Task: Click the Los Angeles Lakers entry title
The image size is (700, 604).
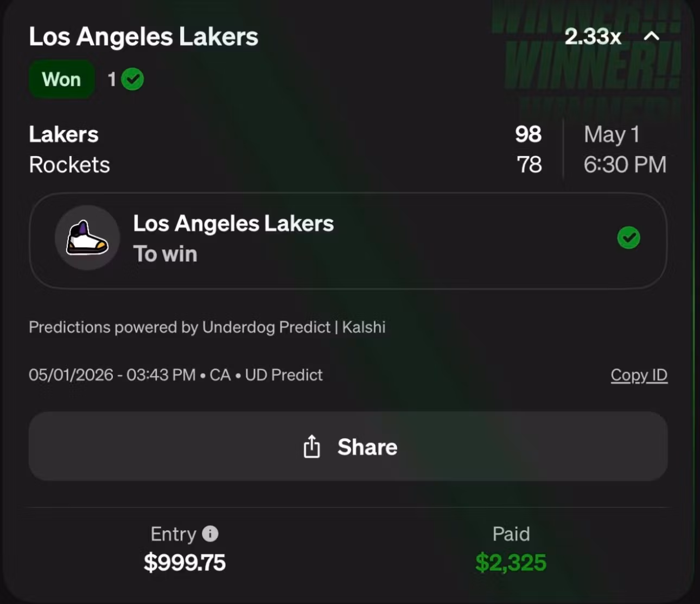Action: pos(143,37)
